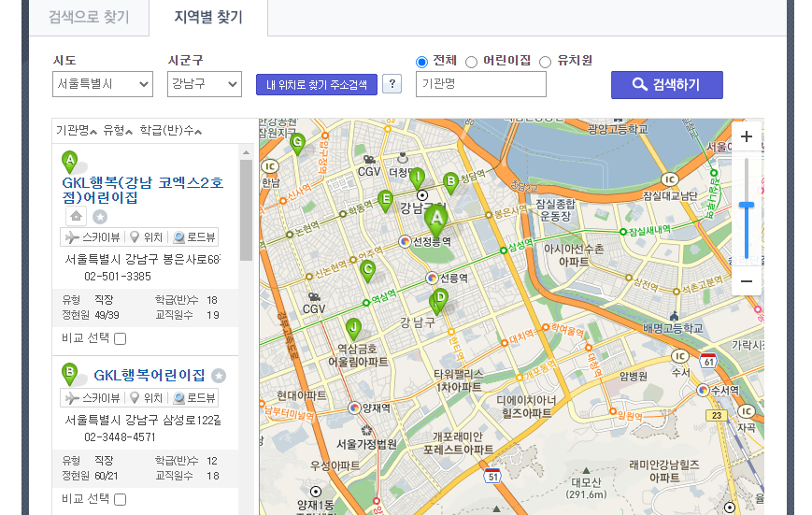Click the star icon beside GKL행복어린이집
The image size is (812, 515).
pyautogui.click(x=219, y=376)
